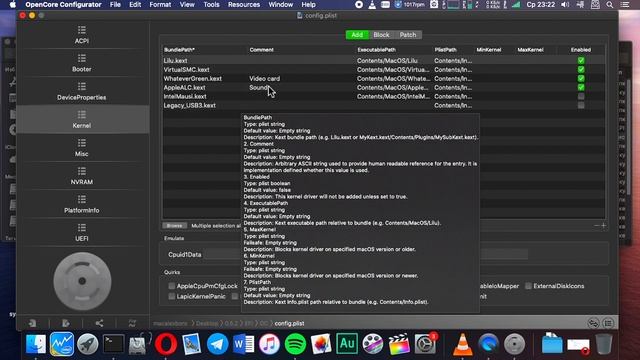This screenshot has width=640, height=360.
Task: Open Adobe Audition from the Dock
Action: (347, 344)
